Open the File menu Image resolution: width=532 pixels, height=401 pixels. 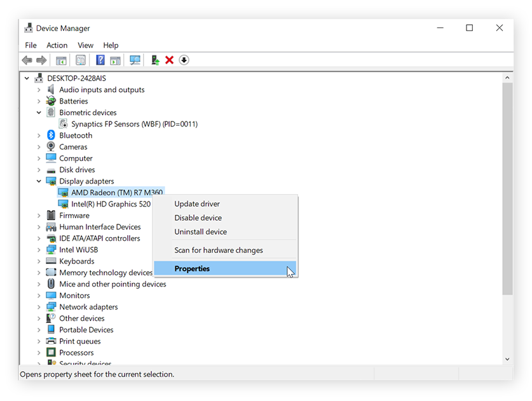pos(31,45)
